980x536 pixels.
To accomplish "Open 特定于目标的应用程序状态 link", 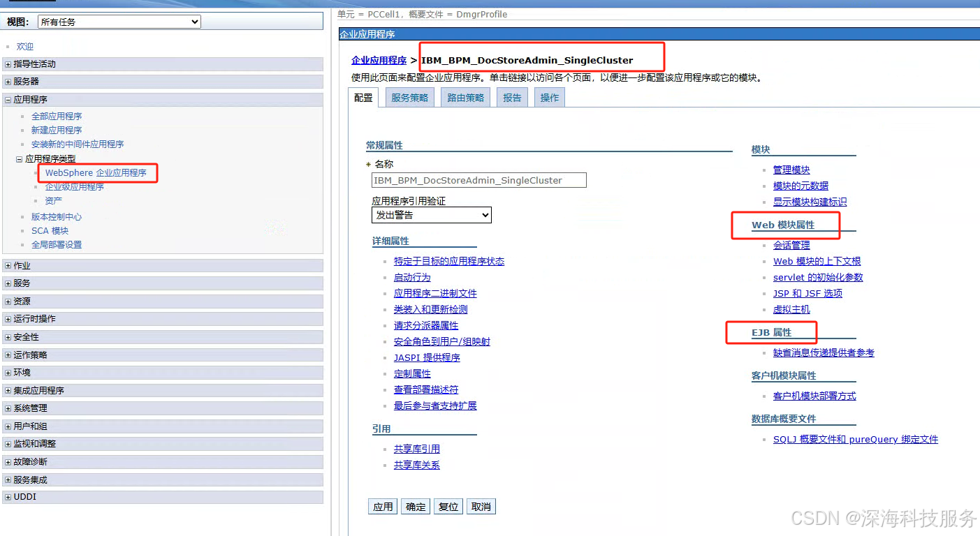I will pyautogui.click(x=449, y=262).
